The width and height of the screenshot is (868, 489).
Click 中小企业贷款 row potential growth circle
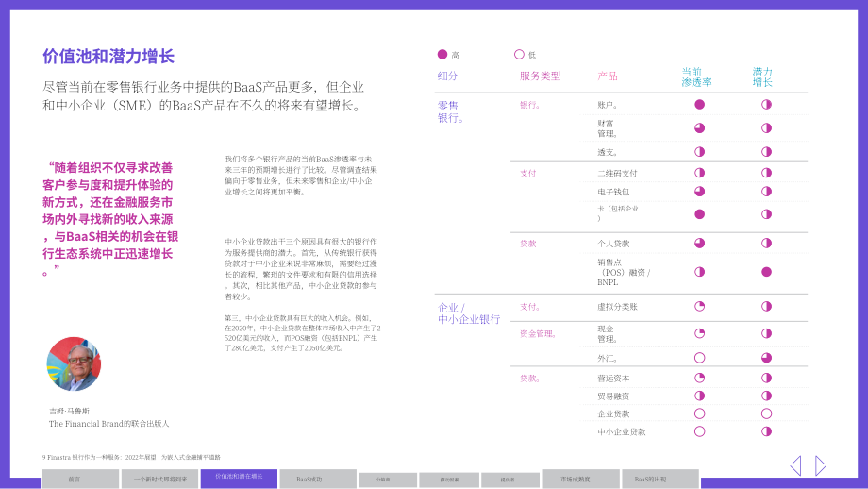766,431
